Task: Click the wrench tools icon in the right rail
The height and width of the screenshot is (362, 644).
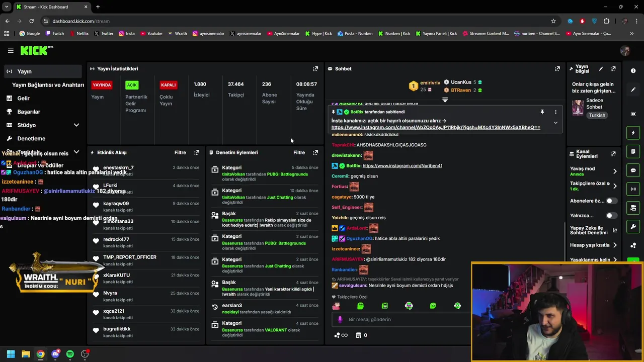Action: (x=633, y=226)
